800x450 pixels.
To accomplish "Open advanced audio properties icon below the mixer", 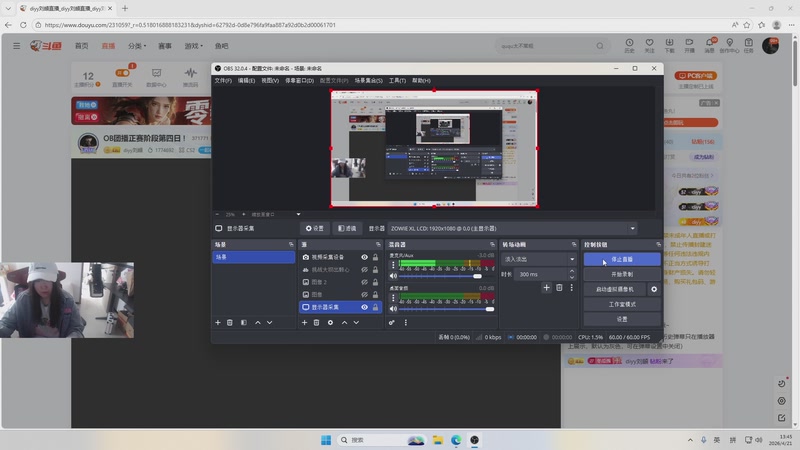I will [392, 322].
